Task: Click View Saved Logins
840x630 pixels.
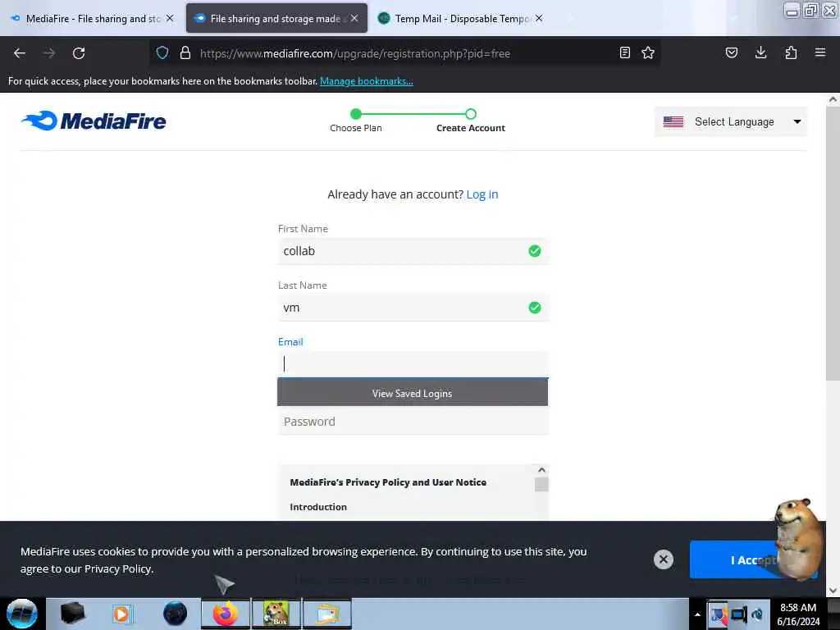Action: click(413, 393)
